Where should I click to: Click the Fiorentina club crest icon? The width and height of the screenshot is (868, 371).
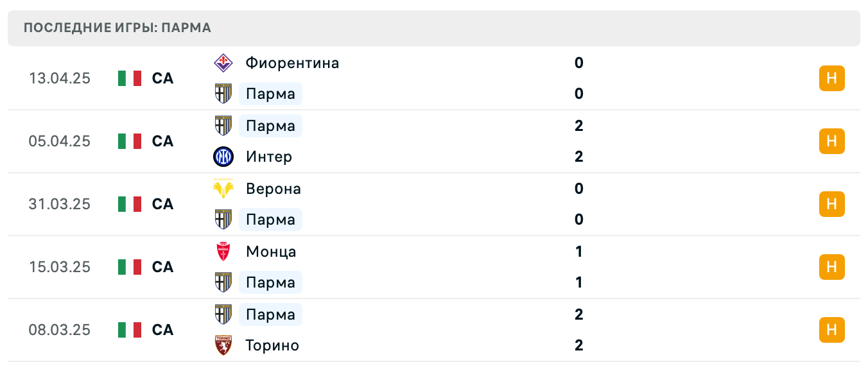(223, 63)
